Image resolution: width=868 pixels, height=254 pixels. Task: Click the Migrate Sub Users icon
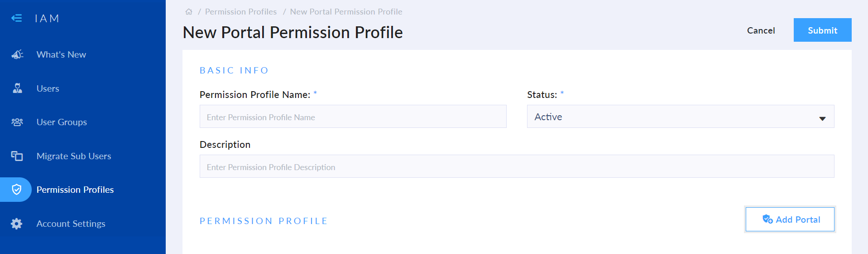17,156
